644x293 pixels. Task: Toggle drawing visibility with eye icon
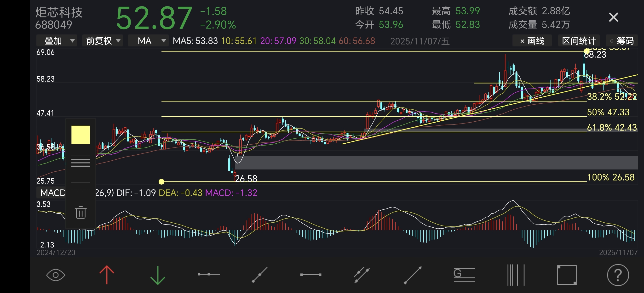point(56,275)
